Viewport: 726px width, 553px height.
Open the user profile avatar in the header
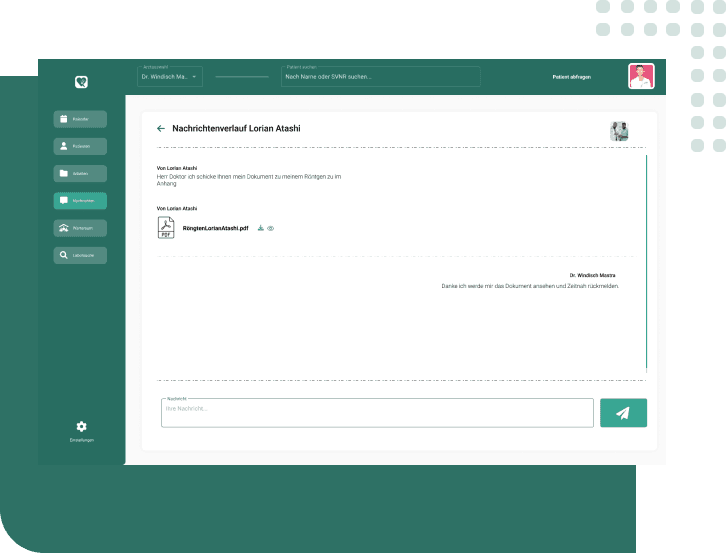[641, 77]
